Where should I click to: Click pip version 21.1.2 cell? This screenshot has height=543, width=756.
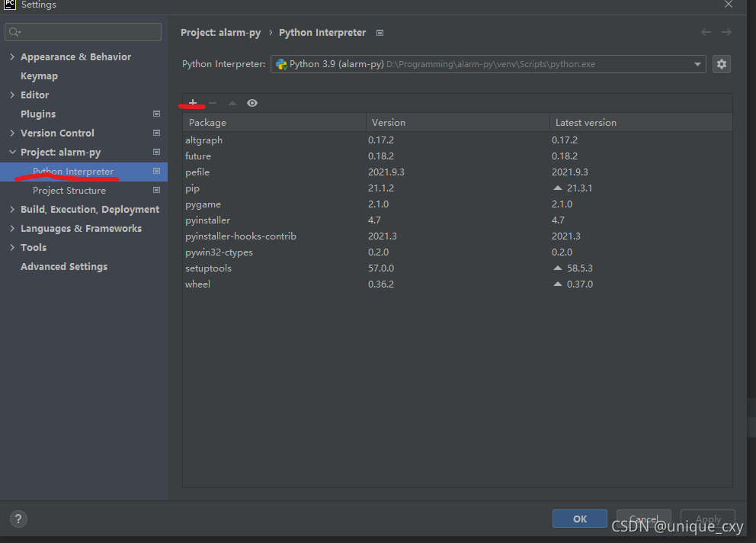381,188
